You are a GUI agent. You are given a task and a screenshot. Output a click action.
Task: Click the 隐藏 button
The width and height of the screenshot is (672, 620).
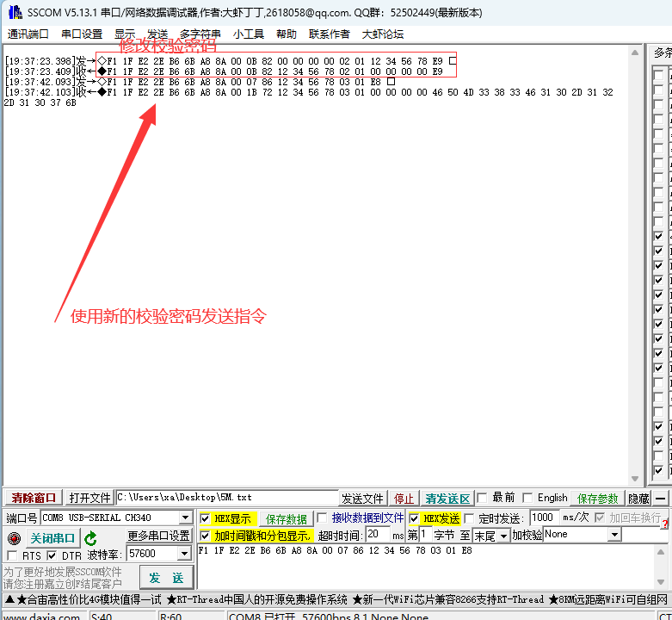(638, 499)
